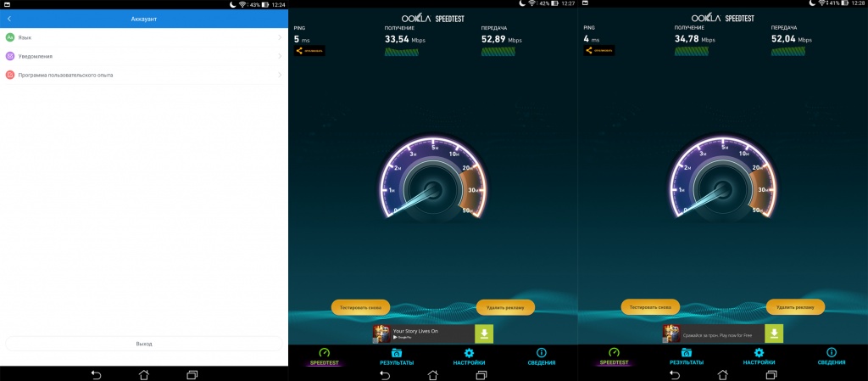This screenshot has width=868, height=381.
Task: Click download graph under 33,54 Mbps
Action: (x=401, y=52)
